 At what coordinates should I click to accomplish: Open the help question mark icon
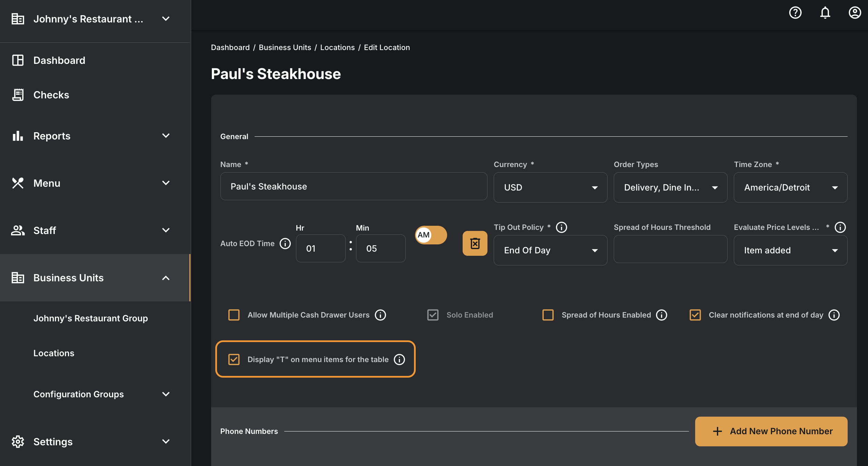pyautogui.click(x=795, y=13)
